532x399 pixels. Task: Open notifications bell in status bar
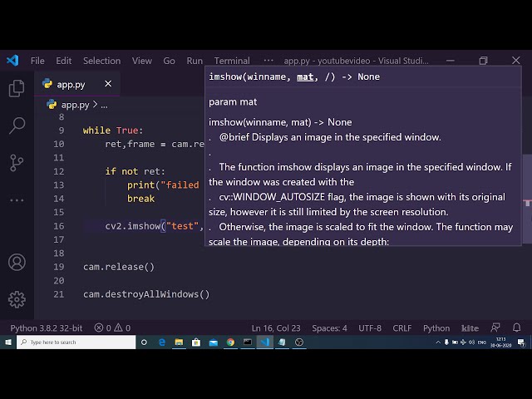coord(517,328)
